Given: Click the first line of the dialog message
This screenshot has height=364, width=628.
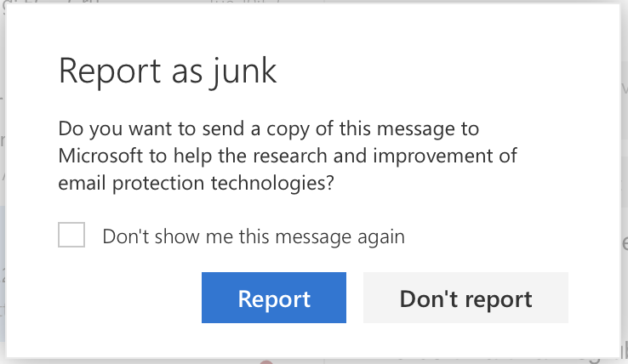Looking at the screenshot, I should 269,130.
